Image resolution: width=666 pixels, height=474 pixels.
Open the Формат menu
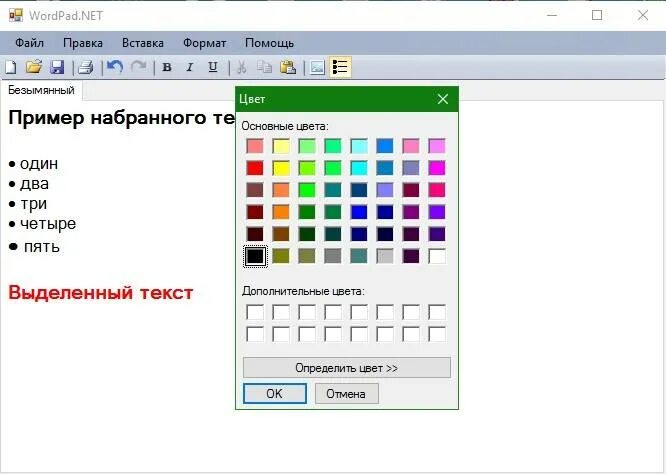click(x=204, y=43)
